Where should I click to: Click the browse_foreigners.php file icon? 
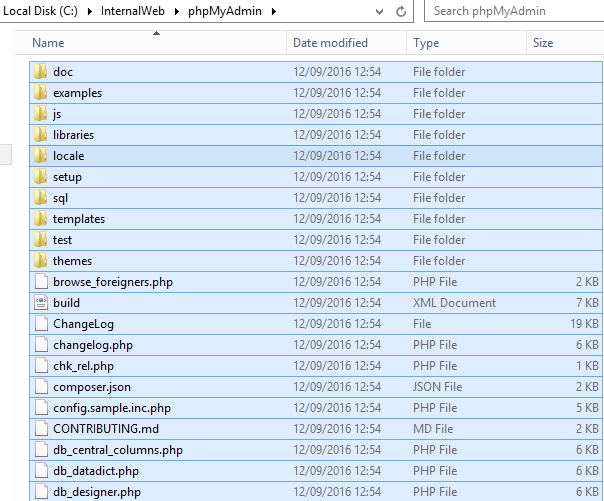pyautogui.click(x=41, y=281)
